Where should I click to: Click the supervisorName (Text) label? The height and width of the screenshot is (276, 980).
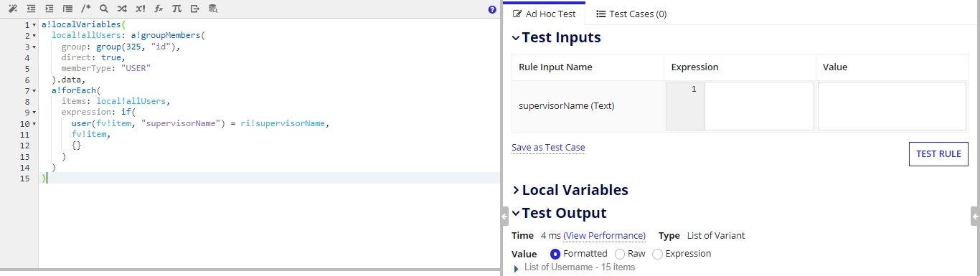(567, 106)
